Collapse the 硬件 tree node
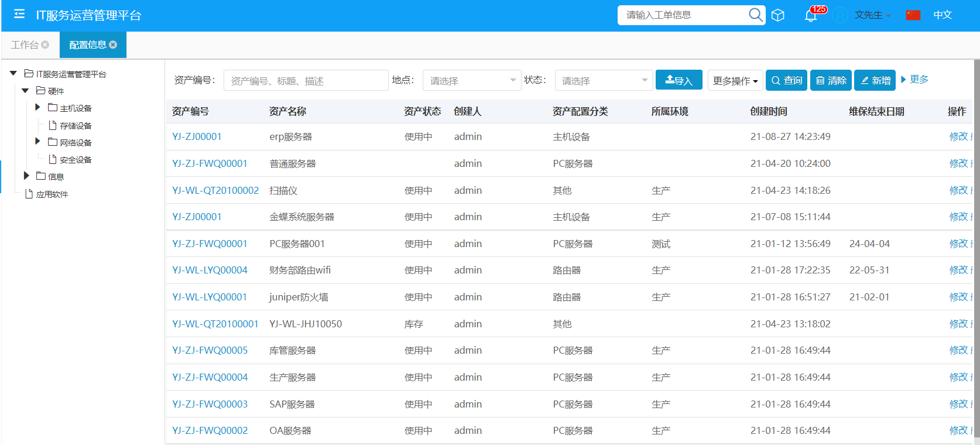Screen dimensions: 980x445 click(25, 91)
